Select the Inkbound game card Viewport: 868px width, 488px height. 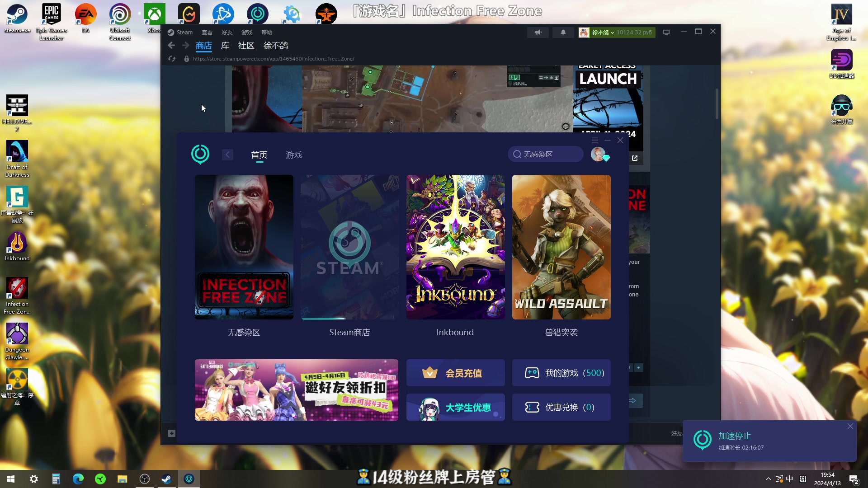pos(456,247)
